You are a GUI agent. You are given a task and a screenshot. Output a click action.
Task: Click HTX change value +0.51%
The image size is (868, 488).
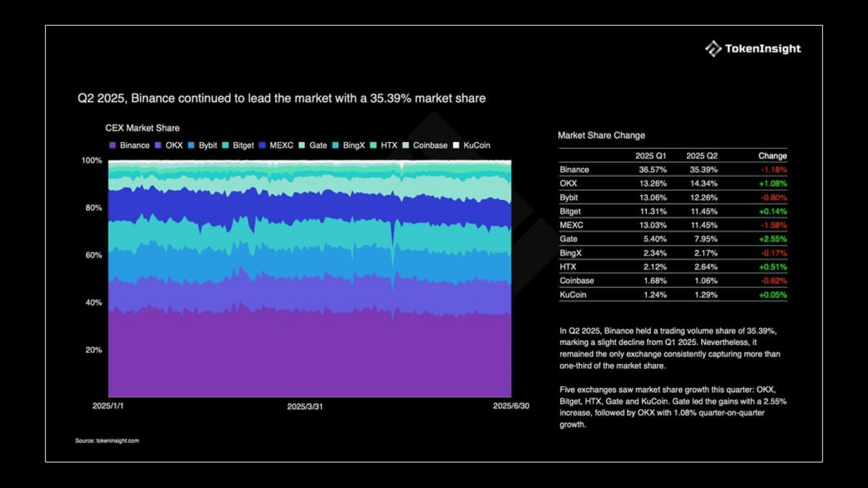coord(773,267)
